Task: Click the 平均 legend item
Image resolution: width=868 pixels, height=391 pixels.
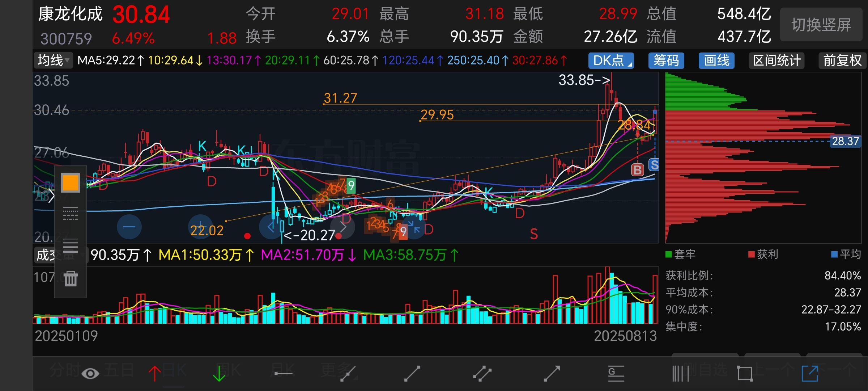Action: pyautogui.click(x=846, y=254)
